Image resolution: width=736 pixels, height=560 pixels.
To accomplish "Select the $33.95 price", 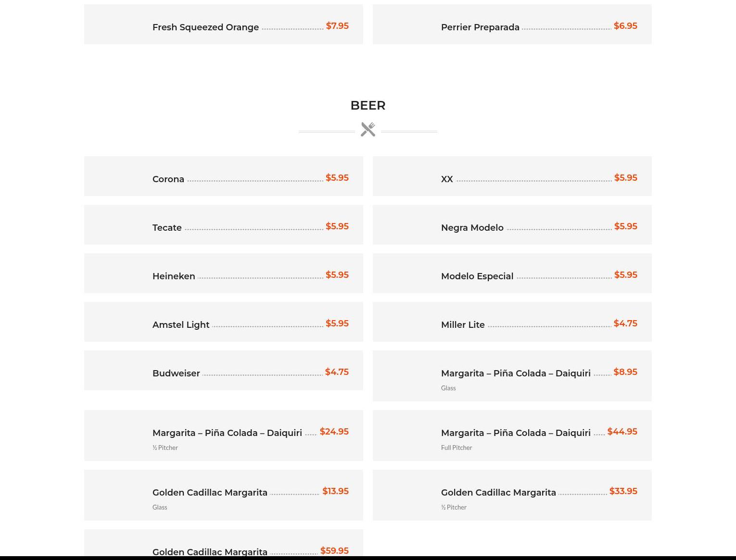I will coord(623,491).
